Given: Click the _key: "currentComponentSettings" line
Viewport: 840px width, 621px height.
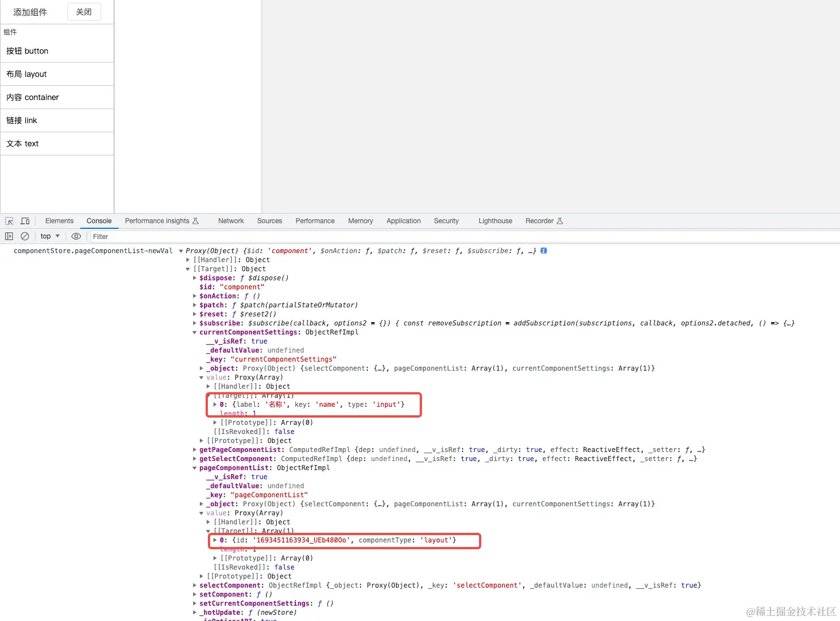Looking at the screenshot, I should click(271, 359).
